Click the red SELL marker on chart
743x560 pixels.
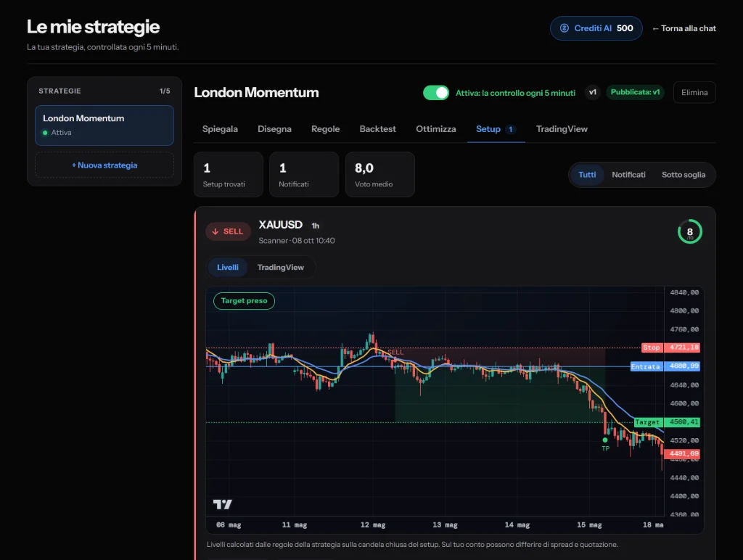coord(395,352)
